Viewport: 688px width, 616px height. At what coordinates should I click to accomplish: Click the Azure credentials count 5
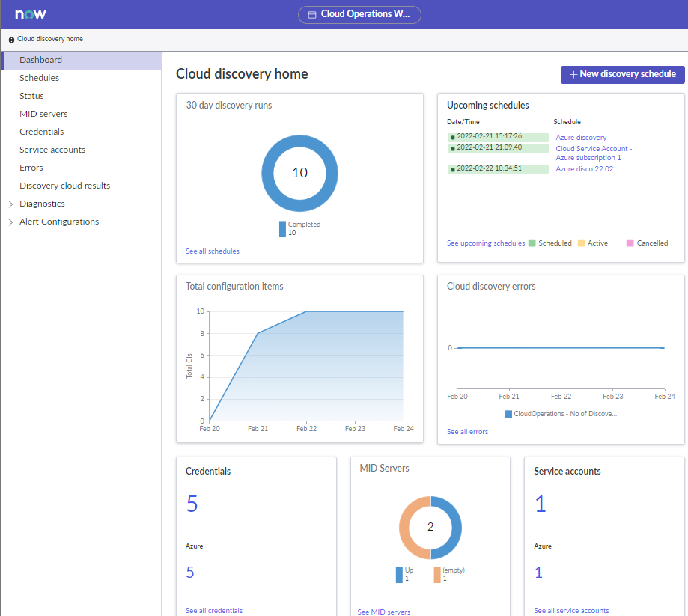[x=190, y=572]
